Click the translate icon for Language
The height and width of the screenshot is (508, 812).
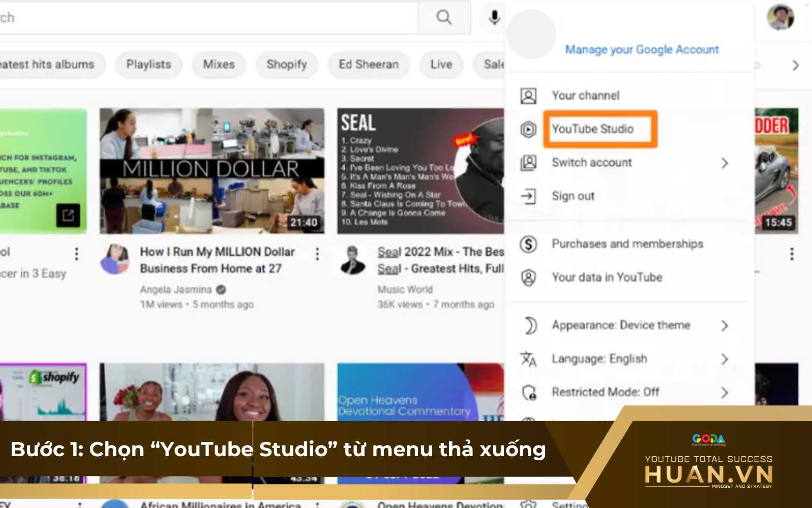pyautogui.click(x=528, y=359)
